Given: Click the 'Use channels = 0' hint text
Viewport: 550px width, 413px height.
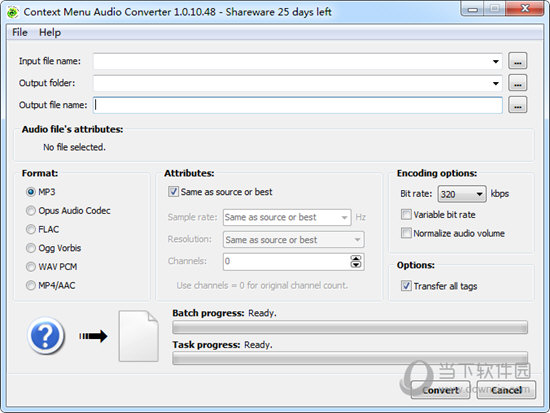Looking at the screenshot, I should coord(262,285).
